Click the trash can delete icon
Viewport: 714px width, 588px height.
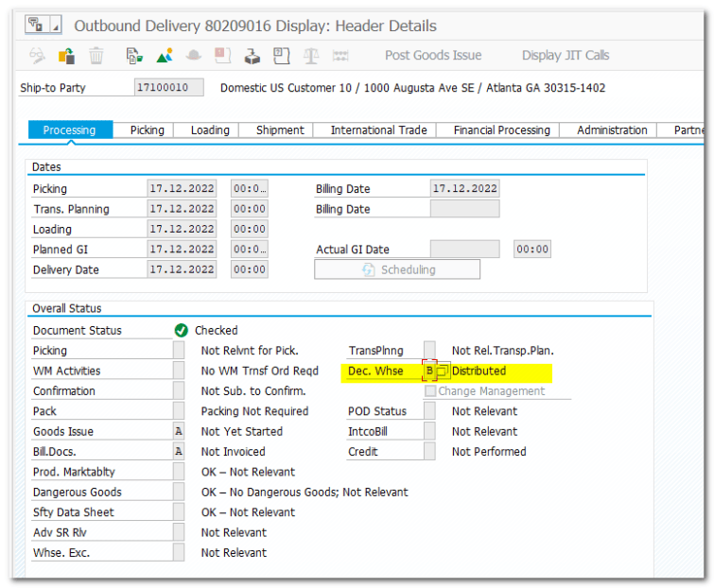coord(96,56)
